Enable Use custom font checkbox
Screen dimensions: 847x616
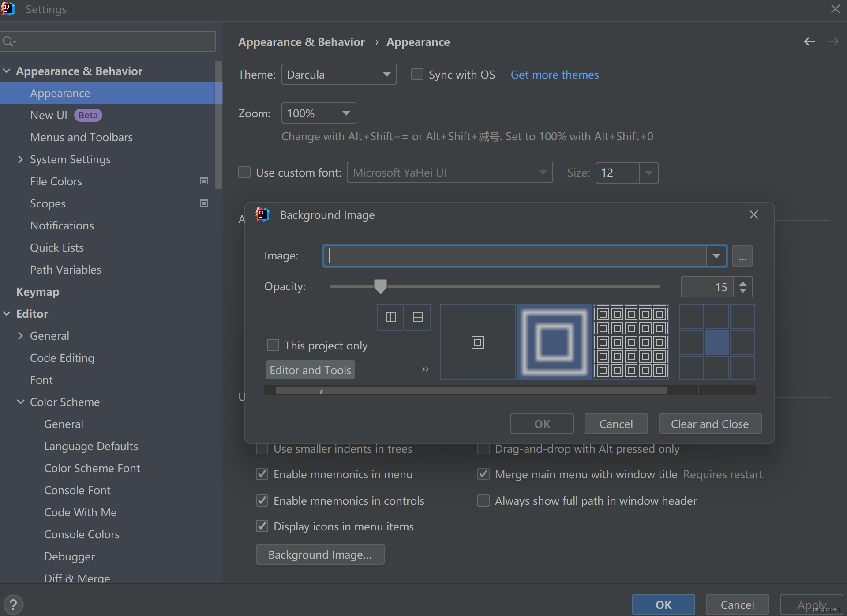tap(247, 173)
